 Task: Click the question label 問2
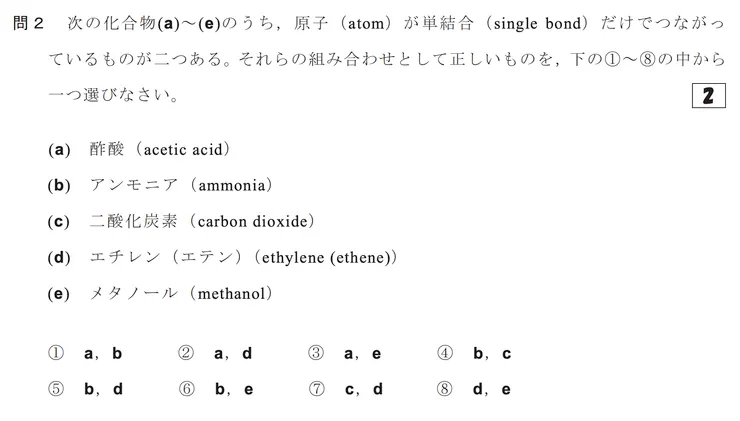click(x=23, y=22)
